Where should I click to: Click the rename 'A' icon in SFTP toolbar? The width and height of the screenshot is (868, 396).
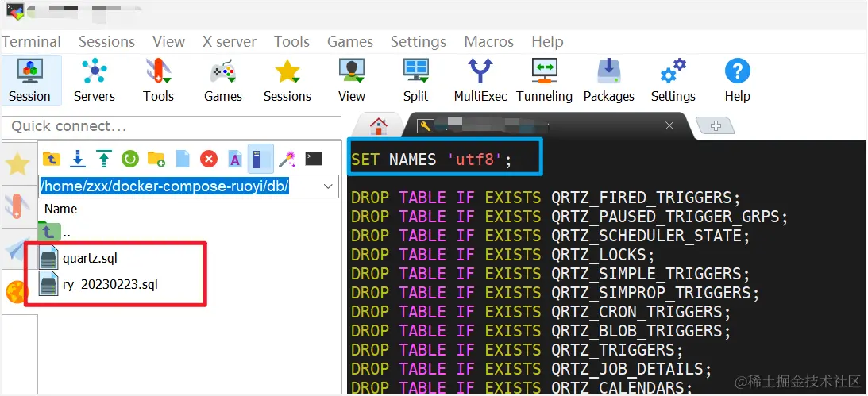235,160
